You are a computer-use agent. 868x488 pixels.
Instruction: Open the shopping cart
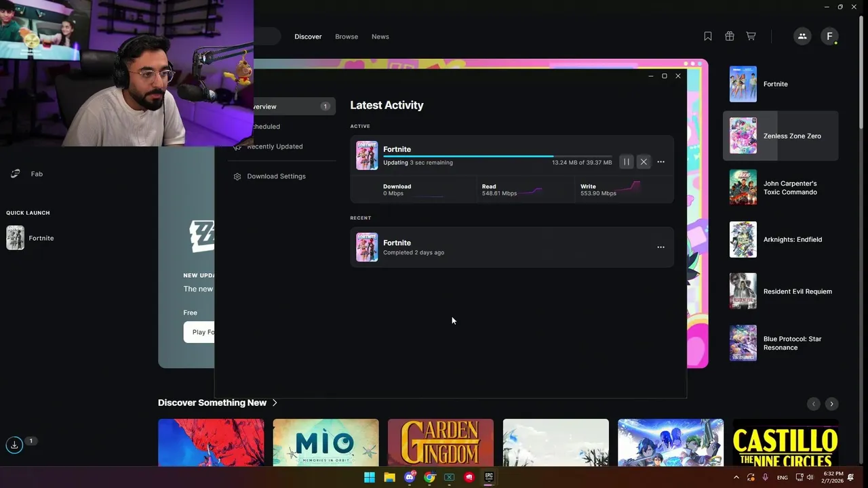coord(751,37)
